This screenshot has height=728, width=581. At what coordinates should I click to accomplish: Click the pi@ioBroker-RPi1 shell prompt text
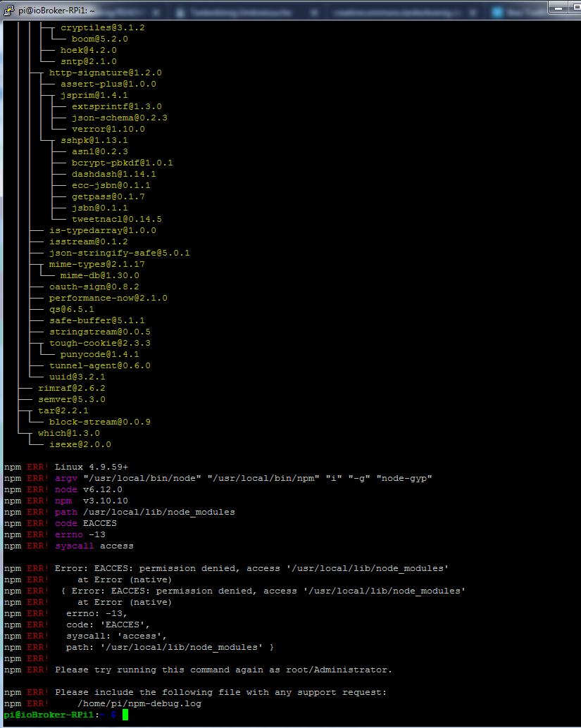[49, 715]
